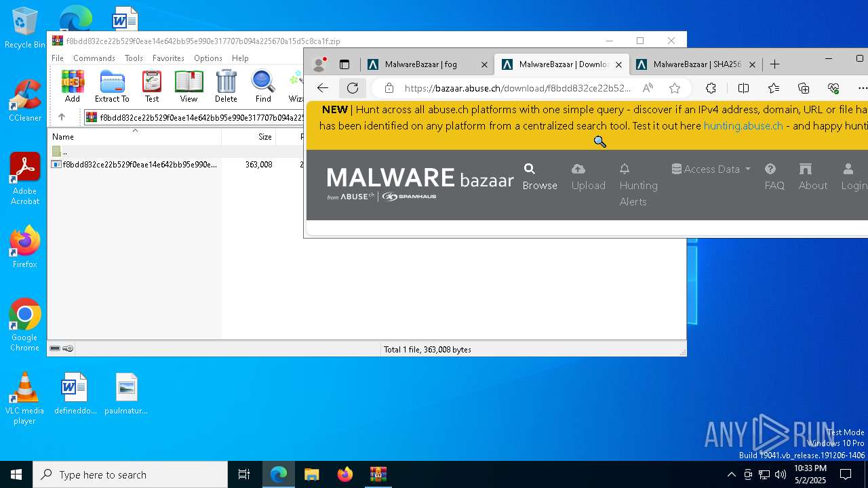Click the taskbar search box
This screenshot has width=868, height=488.
point(130,474)
